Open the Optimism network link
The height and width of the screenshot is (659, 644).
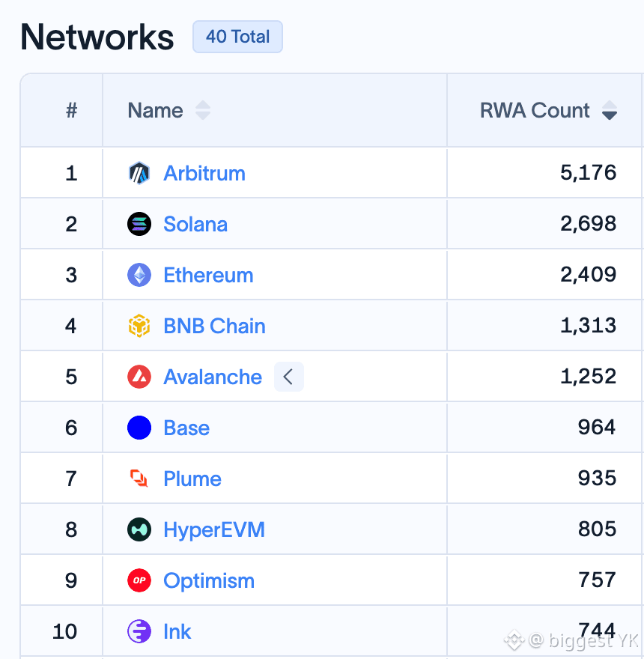tap(209, 580)
